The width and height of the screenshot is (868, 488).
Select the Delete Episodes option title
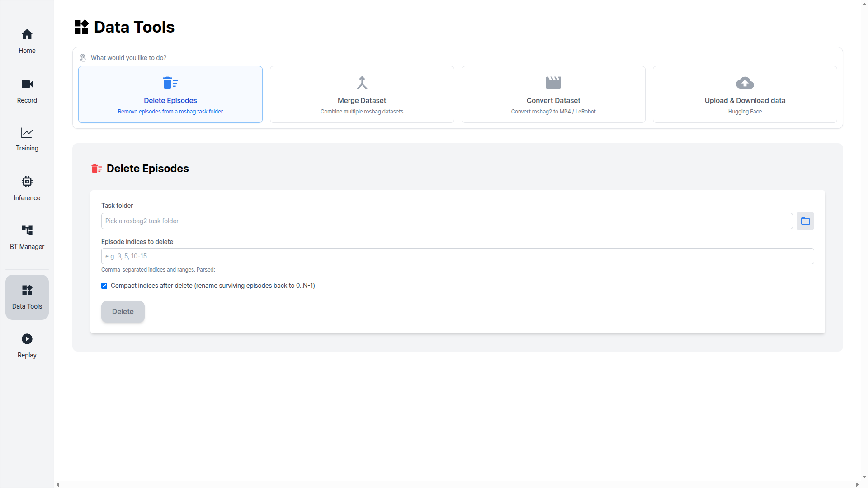coord(170,100)
